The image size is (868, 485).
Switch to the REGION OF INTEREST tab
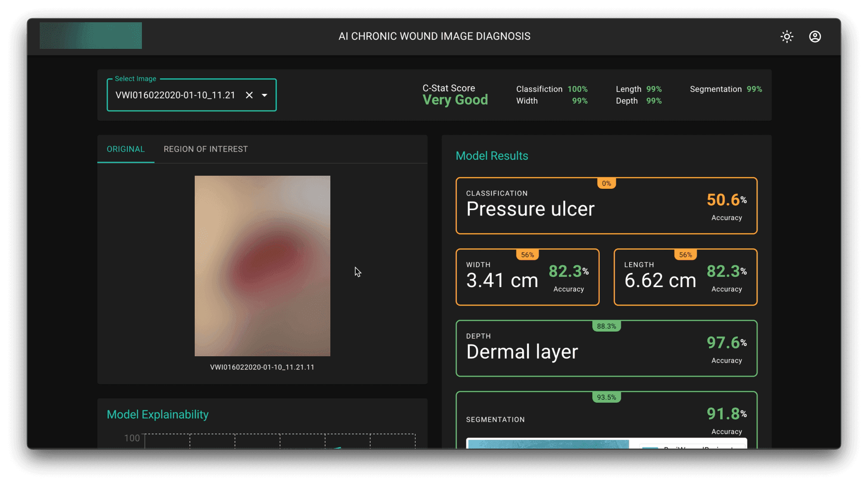tap(205, 149)
